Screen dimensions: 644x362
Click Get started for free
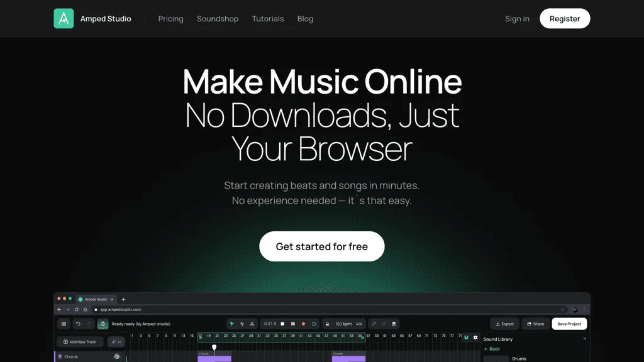click(322, 246)
